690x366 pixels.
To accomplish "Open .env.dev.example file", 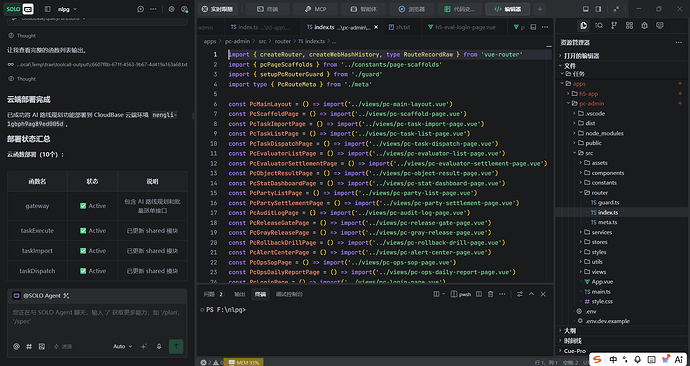I will 622,321.
